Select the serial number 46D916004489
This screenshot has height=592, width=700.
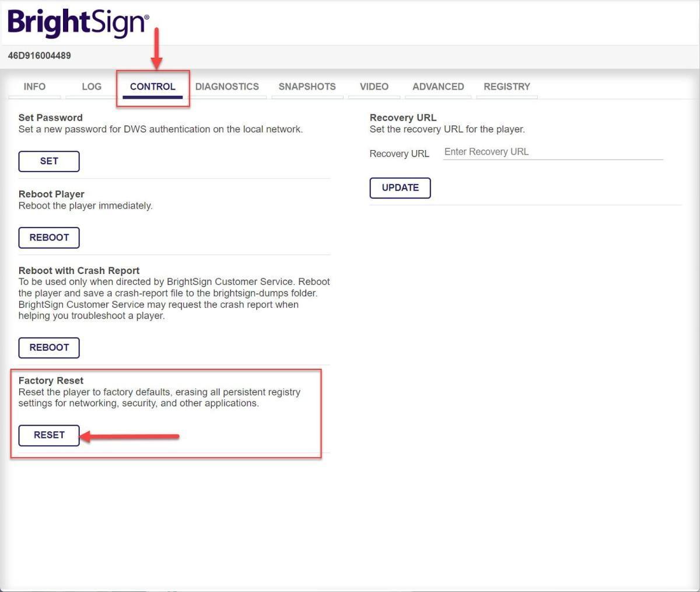[40, 55]
